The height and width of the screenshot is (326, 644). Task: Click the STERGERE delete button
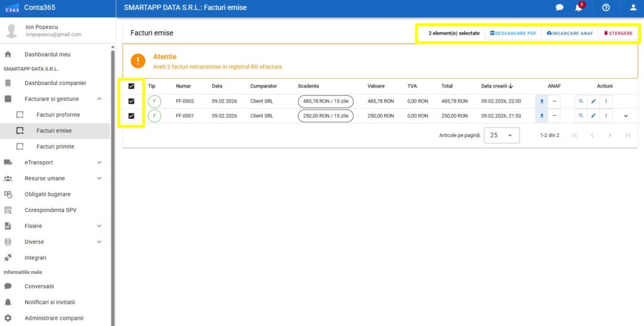[618, 33]
